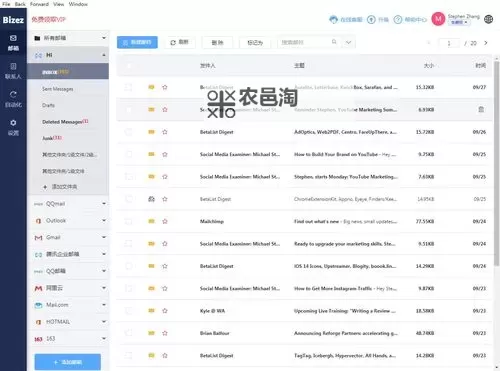Check the ChromeExtensionKit email row
500x371 pixels.
pyautogui.click(x=129, y=199)
